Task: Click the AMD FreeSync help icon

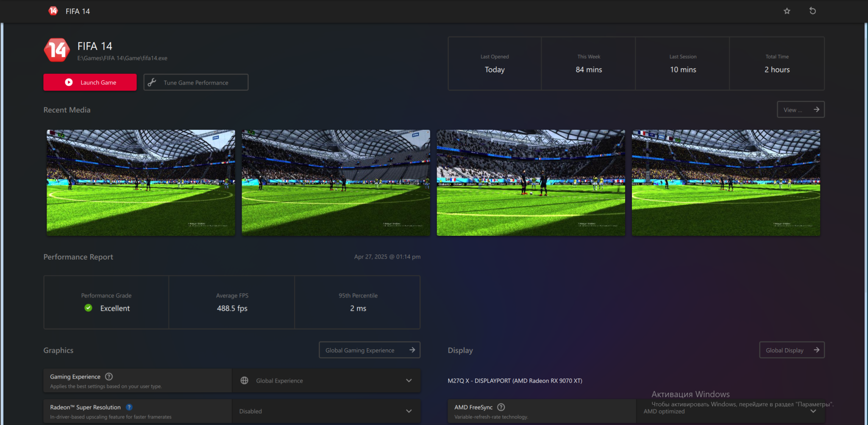Action: [x=501, y=407]
